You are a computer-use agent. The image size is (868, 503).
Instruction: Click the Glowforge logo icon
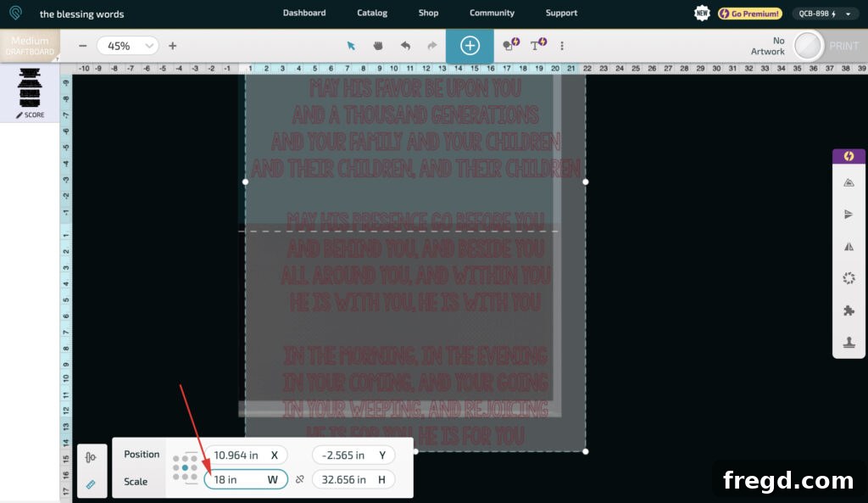pos(15,13)
